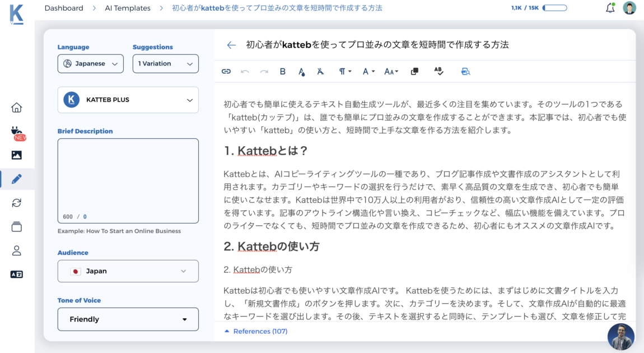Open the notifications bell

click(x=610, y=8)
